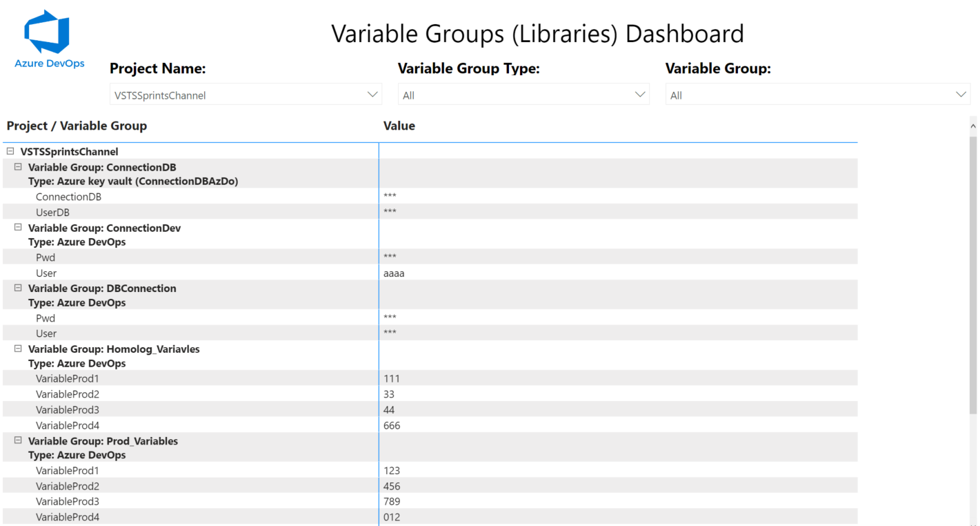Image resolution: width=980 pixels, height=526 pixels.
Task: Click the Project / Variable Group column header
Action: pyautogui.click(x=77, y=126)
